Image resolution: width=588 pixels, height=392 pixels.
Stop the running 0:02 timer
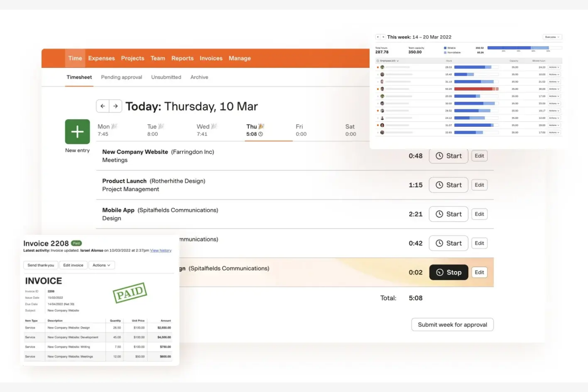click(x=449, y=272)
